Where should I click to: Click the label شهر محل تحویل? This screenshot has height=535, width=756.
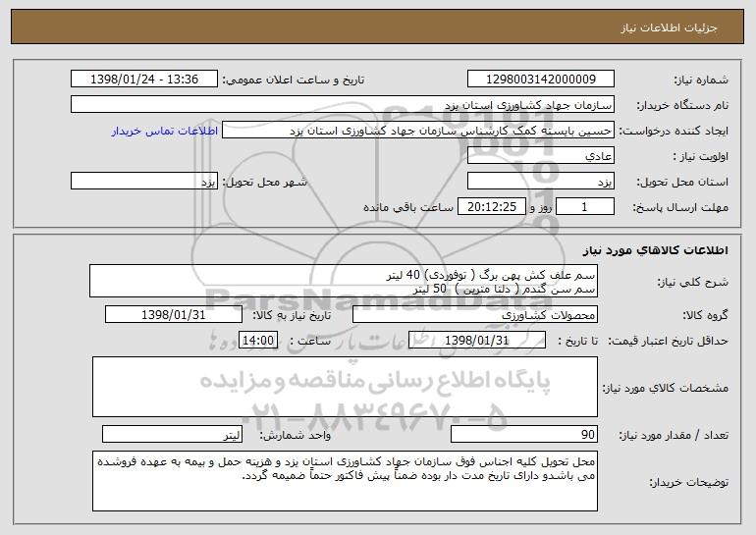[x=264, y=183]
